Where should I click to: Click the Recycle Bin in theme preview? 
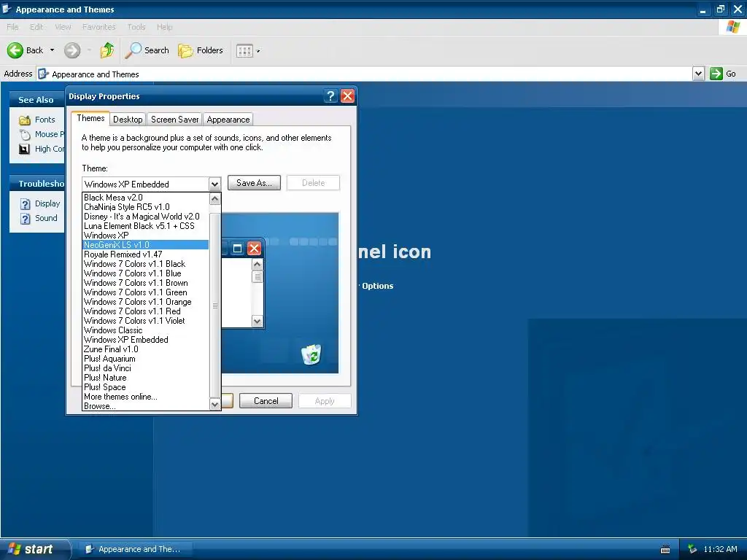point(311,354)
